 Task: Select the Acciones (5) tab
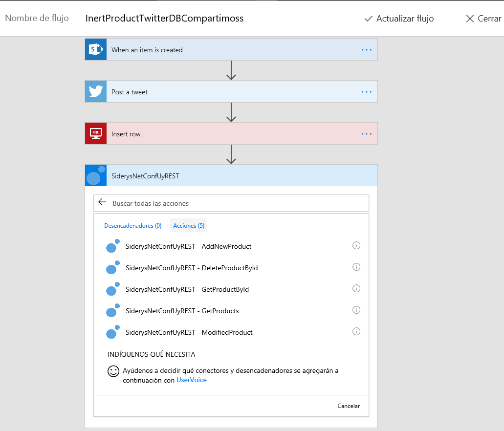189,226
